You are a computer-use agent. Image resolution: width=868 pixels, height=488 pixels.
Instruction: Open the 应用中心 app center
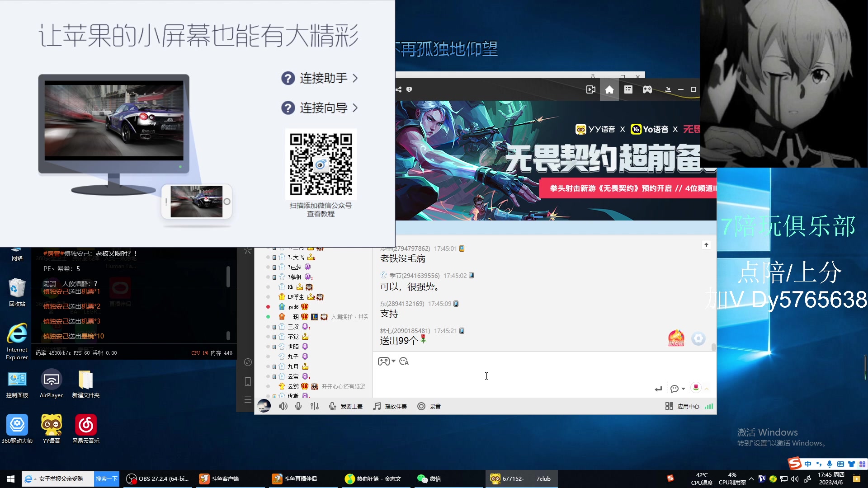pyautogui.click(x=682, y=406)
